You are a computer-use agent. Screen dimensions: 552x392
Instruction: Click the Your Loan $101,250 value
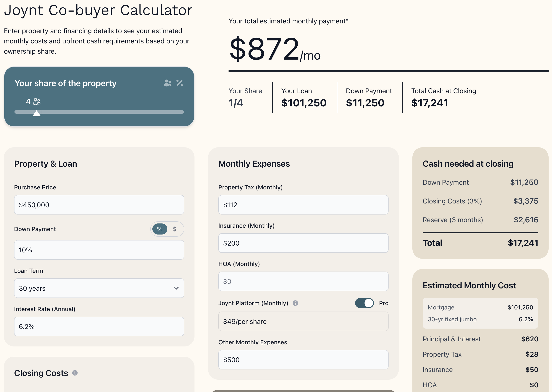(304, 103)
